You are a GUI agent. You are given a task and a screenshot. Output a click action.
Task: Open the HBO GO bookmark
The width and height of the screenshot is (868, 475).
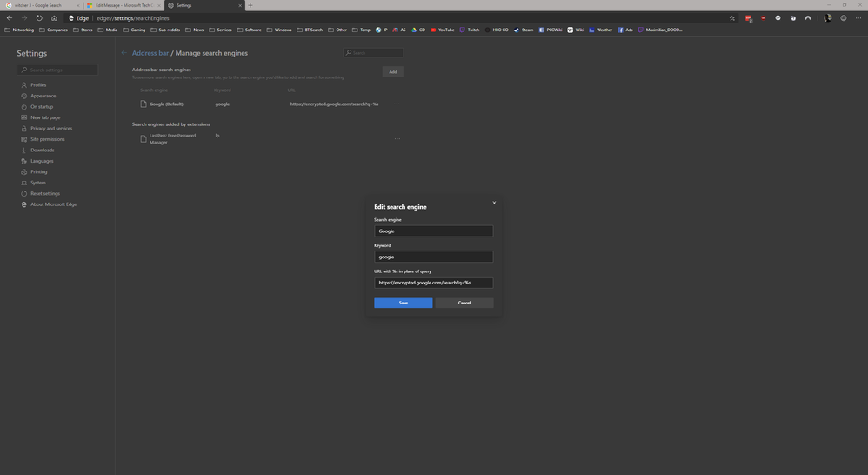(x=497, y=30)
